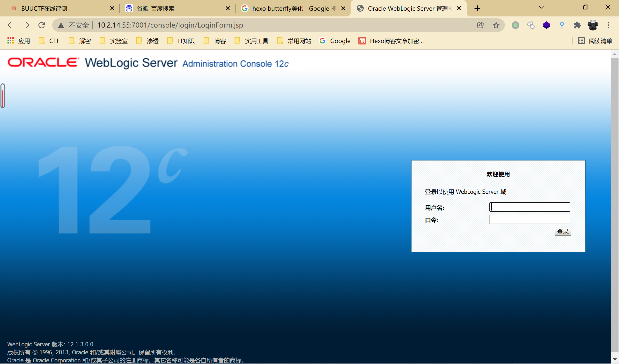619x364 pixels.
Task: Go back to the previous page
Action: click(11, 25)
